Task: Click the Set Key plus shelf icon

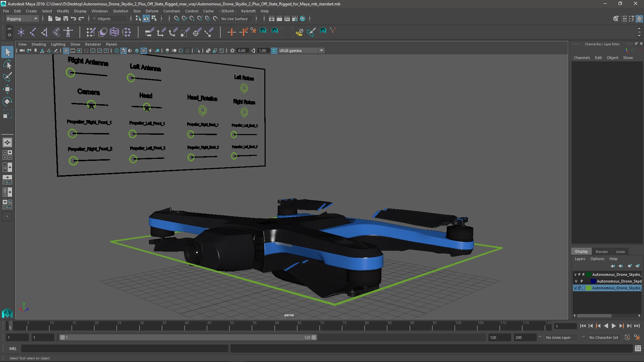Action: pos(231,32)
